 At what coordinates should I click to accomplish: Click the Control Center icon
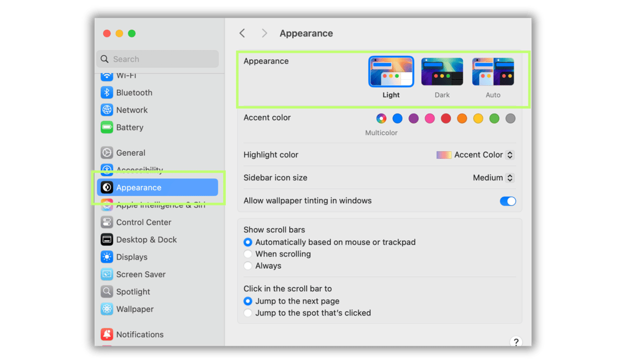click(107, 222)
